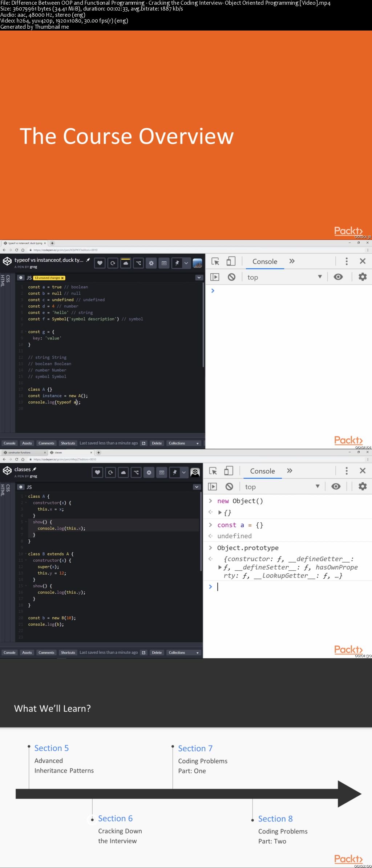Open top context dropdown in typeof pen DevTools
372x868 pixels.
pos(284,277)
